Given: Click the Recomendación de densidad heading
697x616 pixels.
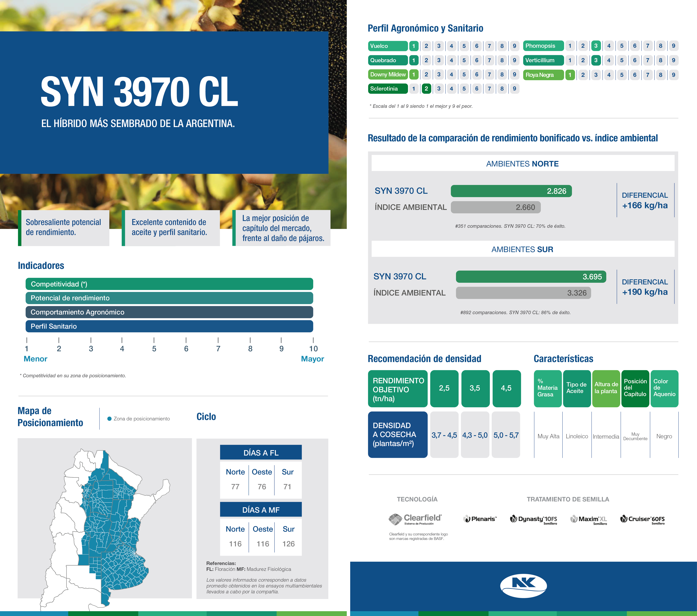Looking at the screenshot, I should 425,359.
